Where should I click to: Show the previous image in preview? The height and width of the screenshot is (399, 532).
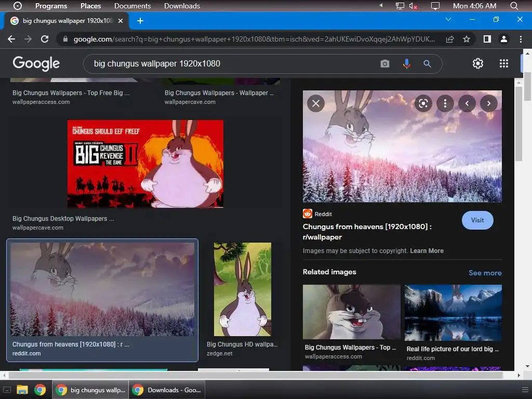pos(467,103)
